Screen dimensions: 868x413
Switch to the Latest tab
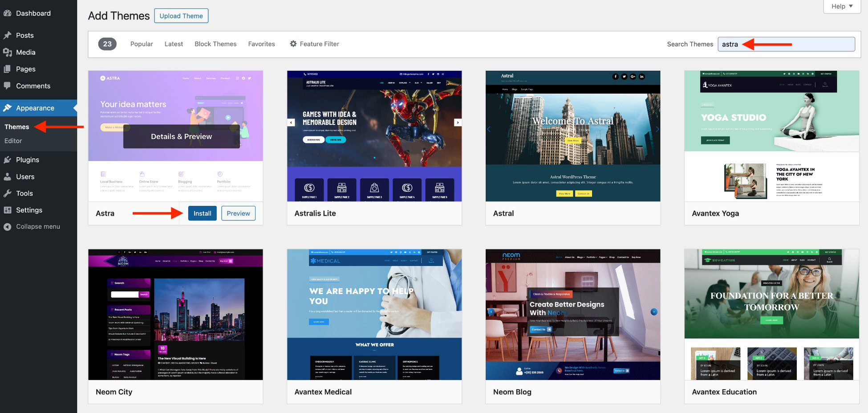click(x=174, y=44)
